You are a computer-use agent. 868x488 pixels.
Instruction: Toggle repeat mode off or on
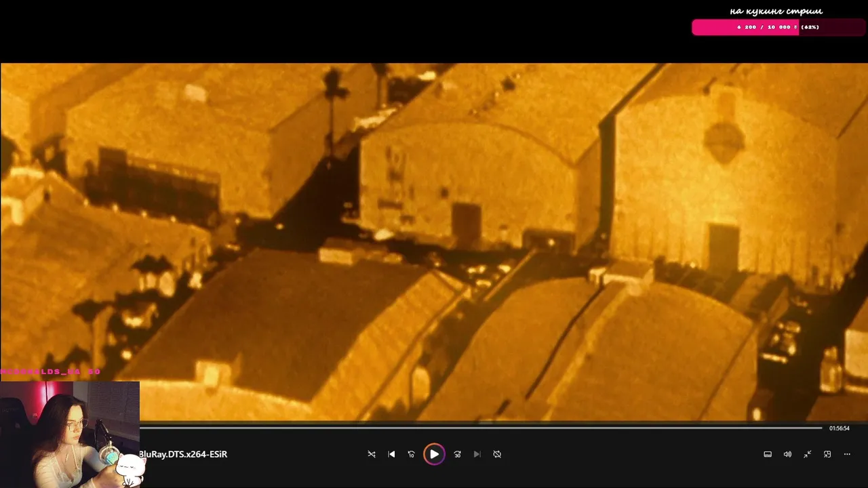(497, 454)
